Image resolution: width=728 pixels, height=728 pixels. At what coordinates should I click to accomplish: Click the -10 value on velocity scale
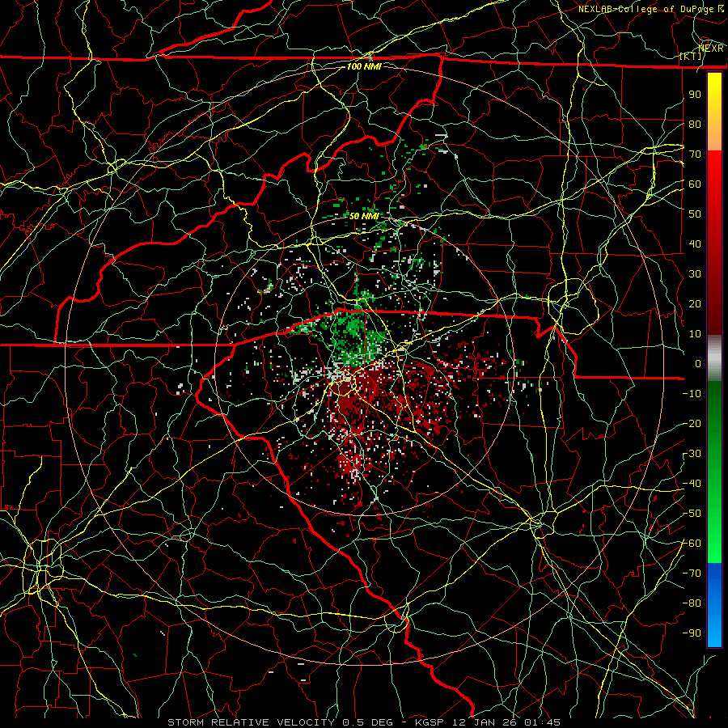tap(692, 394)
